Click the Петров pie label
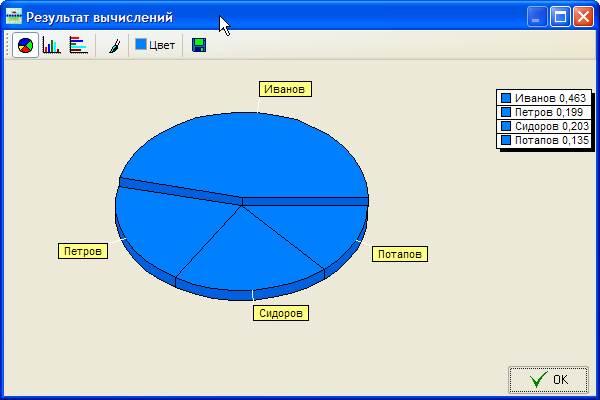 pyautogui.click(x=82, y=251)
